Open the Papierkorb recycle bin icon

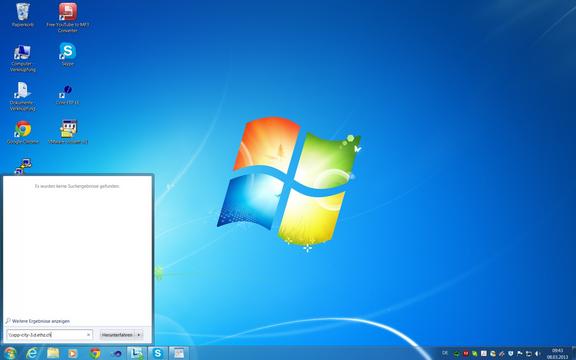(x=23, y=15)
